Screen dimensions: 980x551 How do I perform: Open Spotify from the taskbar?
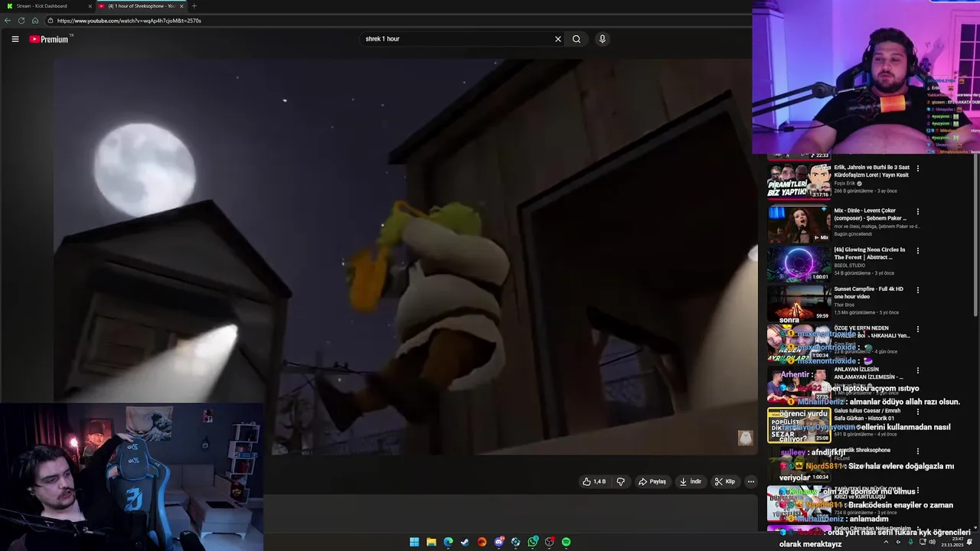pos(566,542)
